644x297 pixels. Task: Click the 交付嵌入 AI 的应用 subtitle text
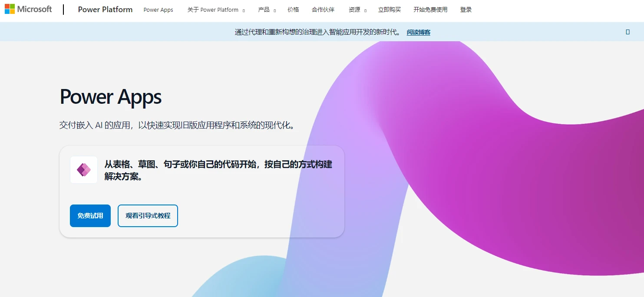pos(178,125)
